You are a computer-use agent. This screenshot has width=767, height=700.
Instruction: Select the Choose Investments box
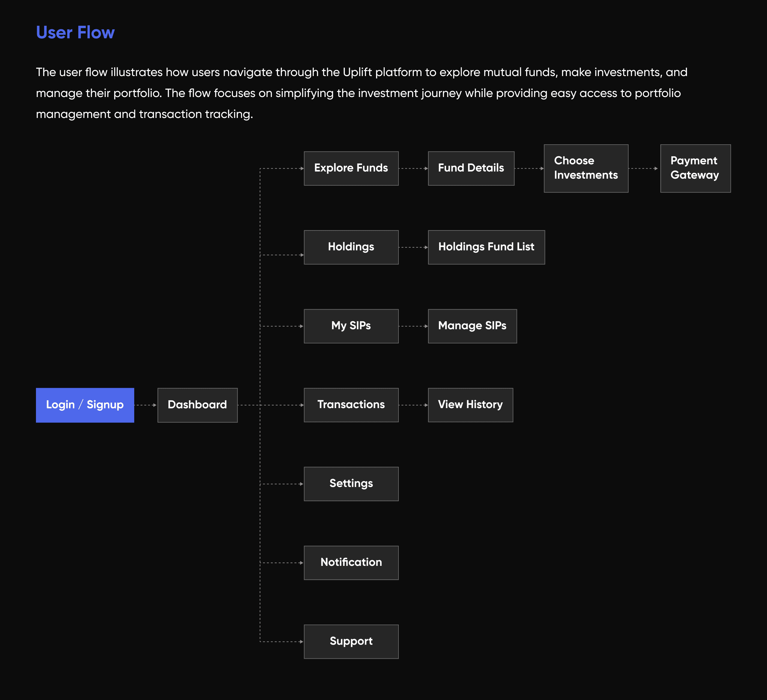tap(585, 169)
